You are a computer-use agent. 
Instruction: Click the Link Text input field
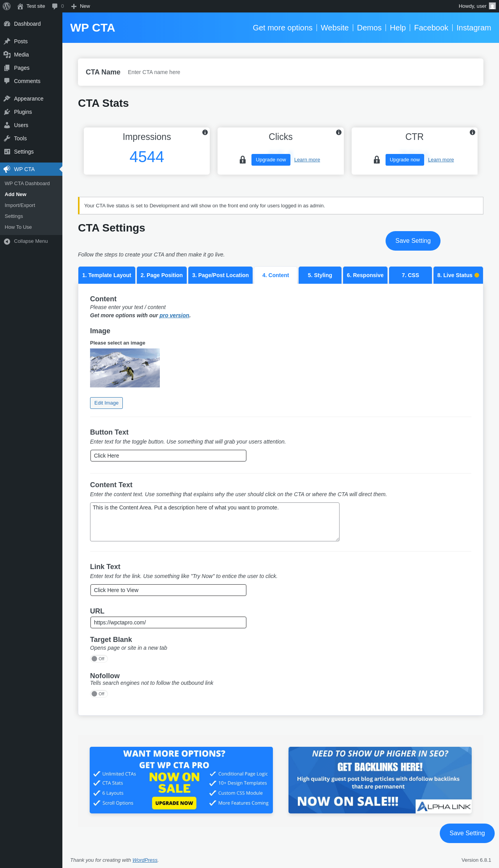tap(168, 590)
